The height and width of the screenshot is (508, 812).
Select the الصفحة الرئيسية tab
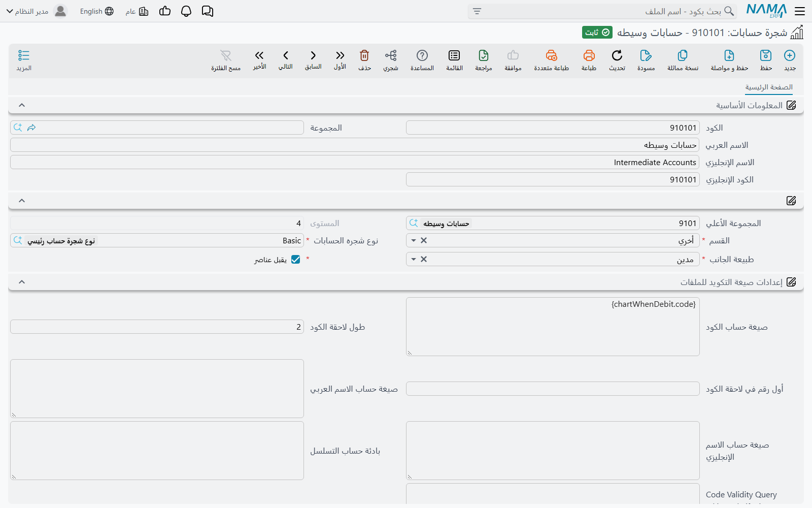pyautogui.click(x=769, y=87)
